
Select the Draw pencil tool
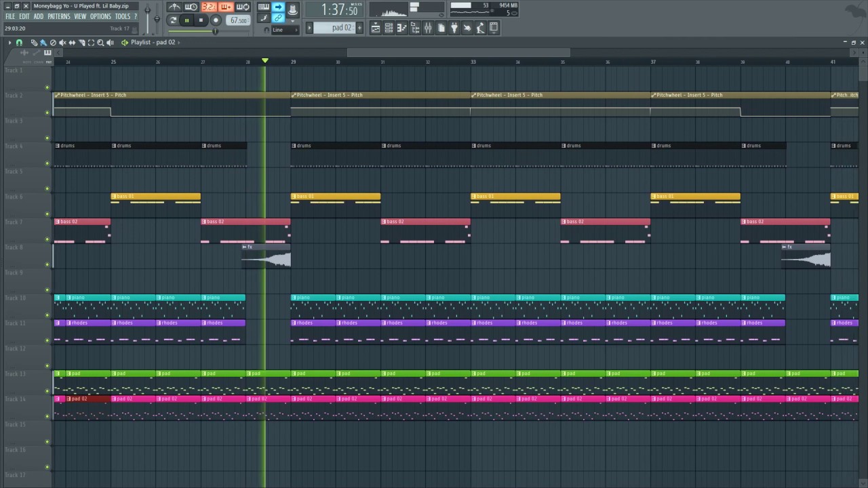click(35, 43)
